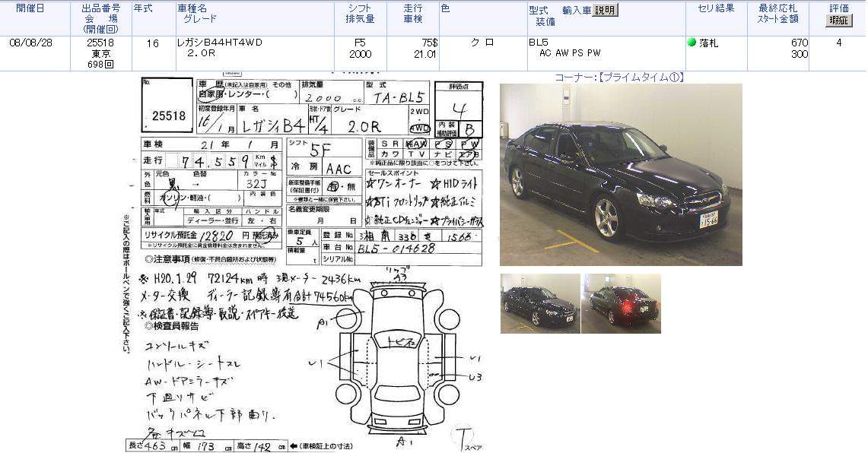
Task: Open the rear view thumbnail with red taillight
Action: pos(621,304)
